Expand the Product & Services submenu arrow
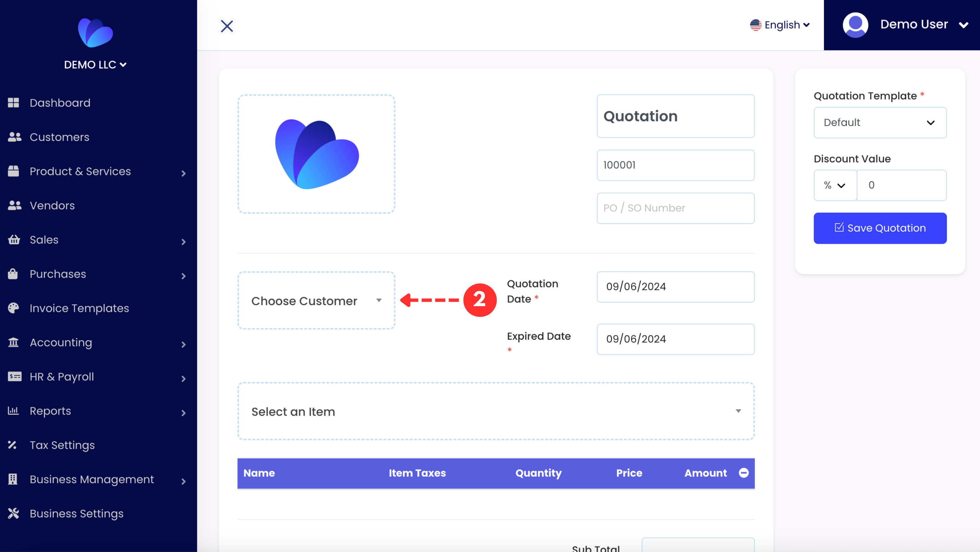 (x=184, y=174)
